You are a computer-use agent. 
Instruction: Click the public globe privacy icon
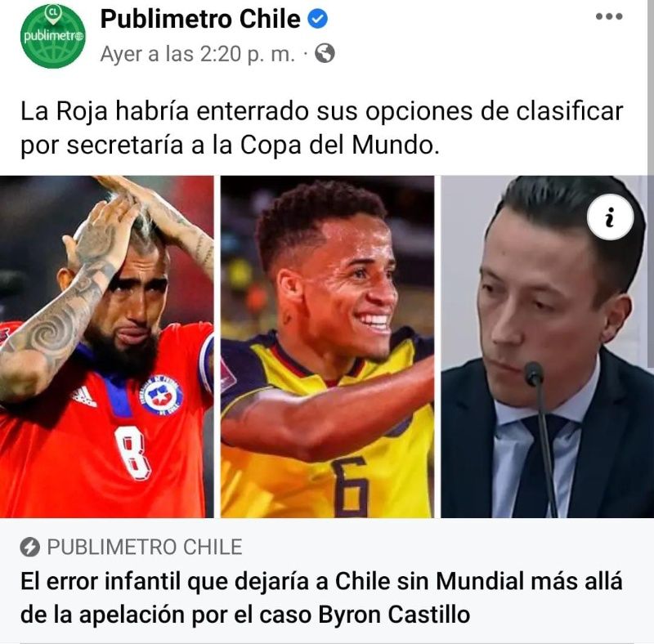pyautogui.click(x=325, y=53)
